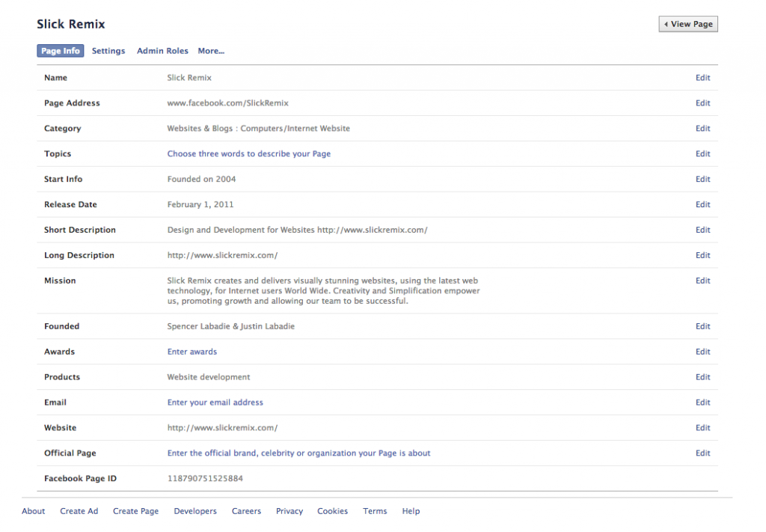
Task: Edit the Official Page row
Action: point(702,453)
